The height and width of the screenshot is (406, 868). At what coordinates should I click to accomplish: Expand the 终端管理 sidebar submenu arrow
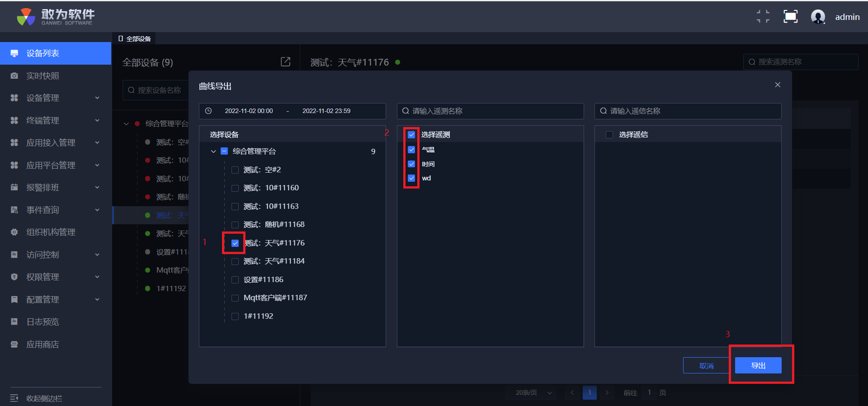[97, 121]
